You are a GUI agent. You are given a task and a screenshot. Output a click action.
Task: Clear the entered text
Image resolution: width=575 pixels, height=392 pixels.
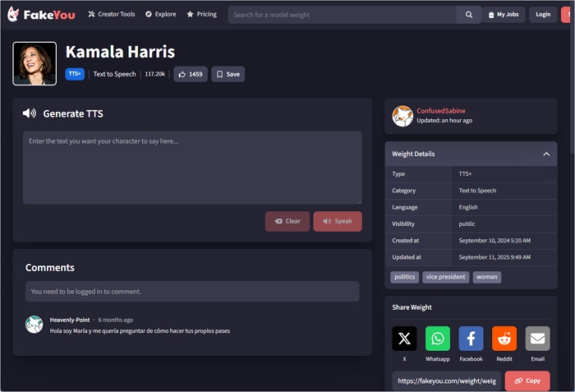point(287,221)
